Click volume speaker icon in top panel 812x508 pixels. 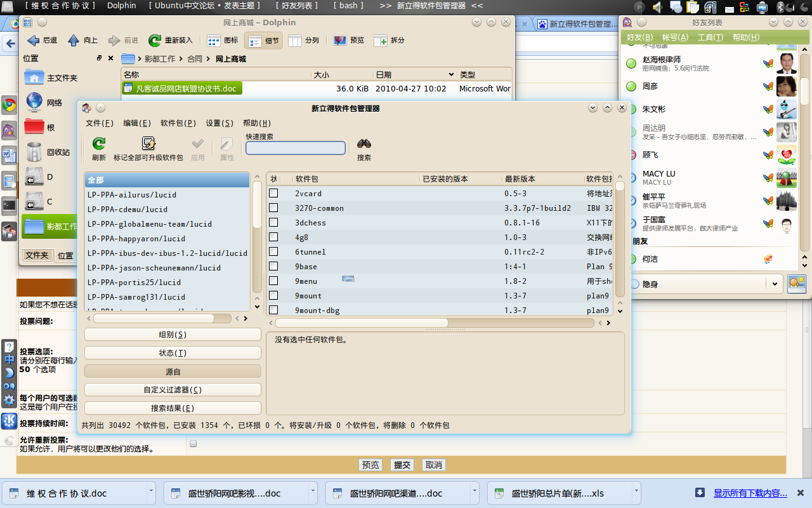657,6
